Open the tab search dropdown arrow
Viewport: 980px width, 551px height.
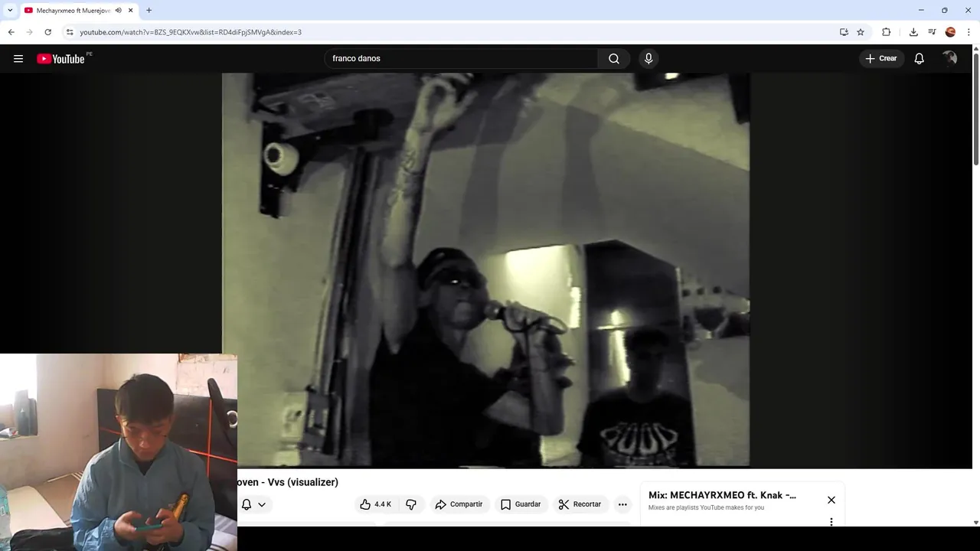pos(10,10)
